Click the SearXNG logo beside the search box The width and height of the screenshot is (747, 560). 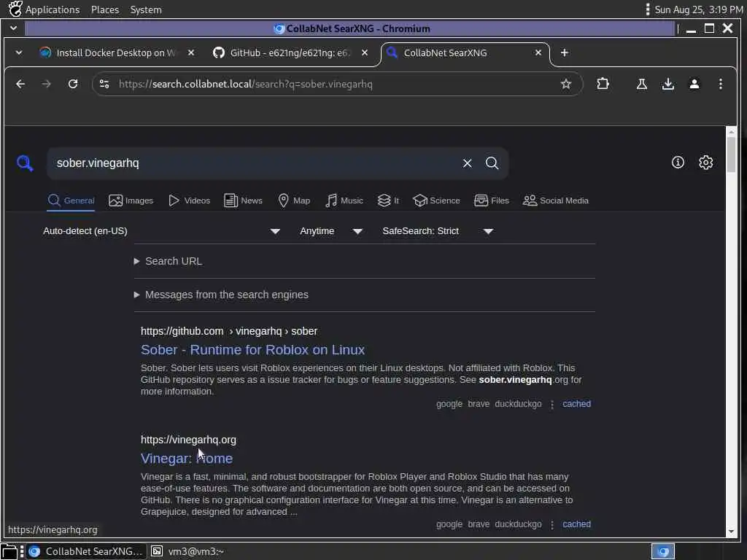[x=25, y=163]
